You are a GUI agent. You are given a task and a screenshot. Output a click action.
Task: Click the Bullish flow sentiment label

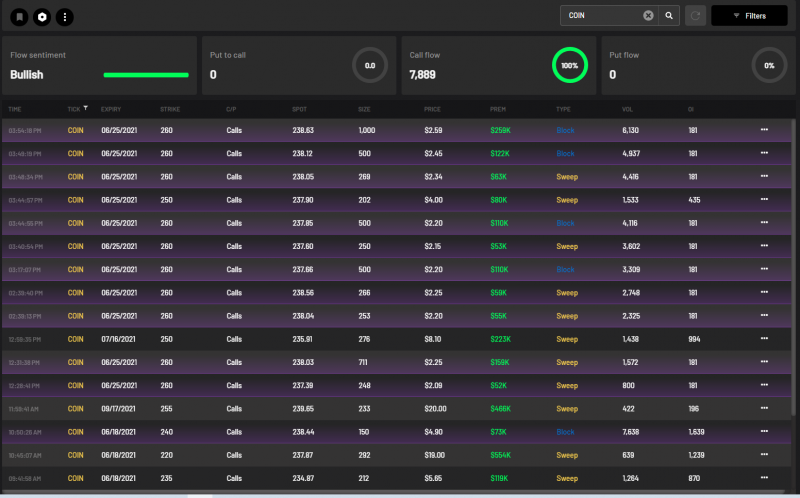[x=27, y=74]
